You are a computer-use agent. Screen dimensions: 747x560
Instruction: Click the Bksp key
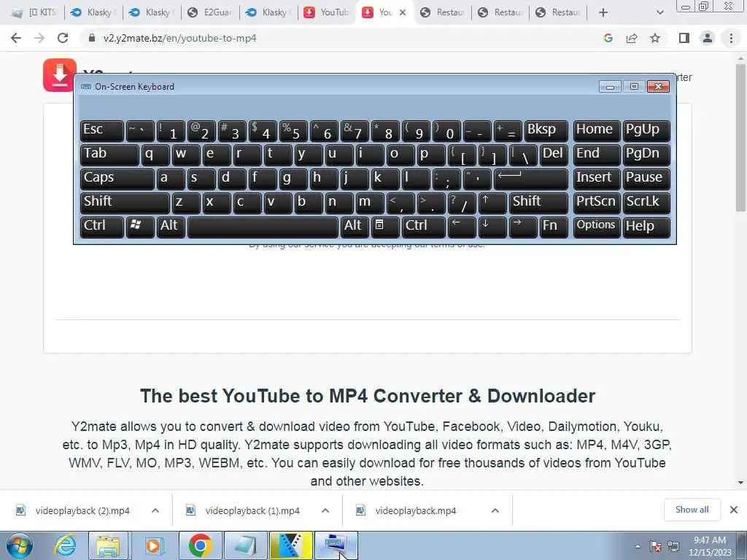pos(546,131)
